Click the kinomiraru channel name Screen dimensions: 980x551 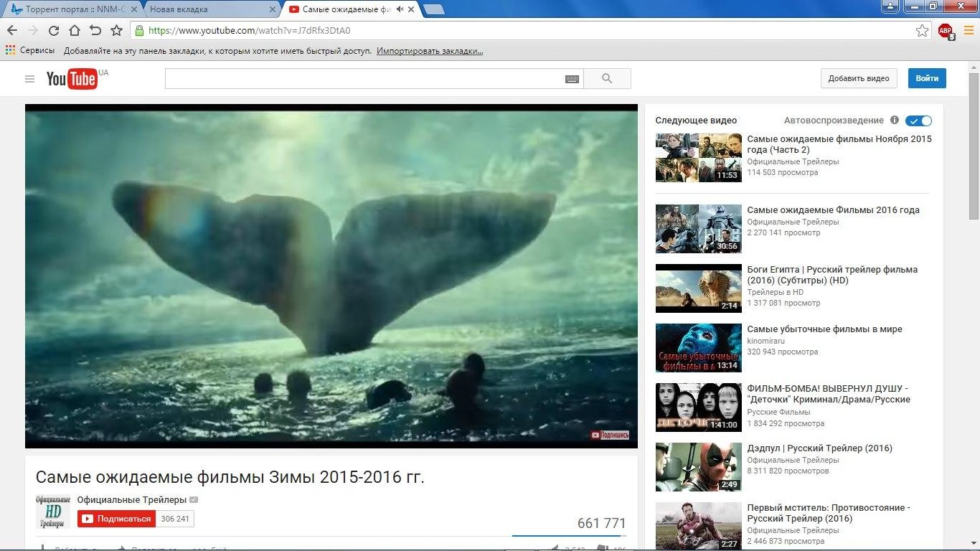(x=767, y=341)
